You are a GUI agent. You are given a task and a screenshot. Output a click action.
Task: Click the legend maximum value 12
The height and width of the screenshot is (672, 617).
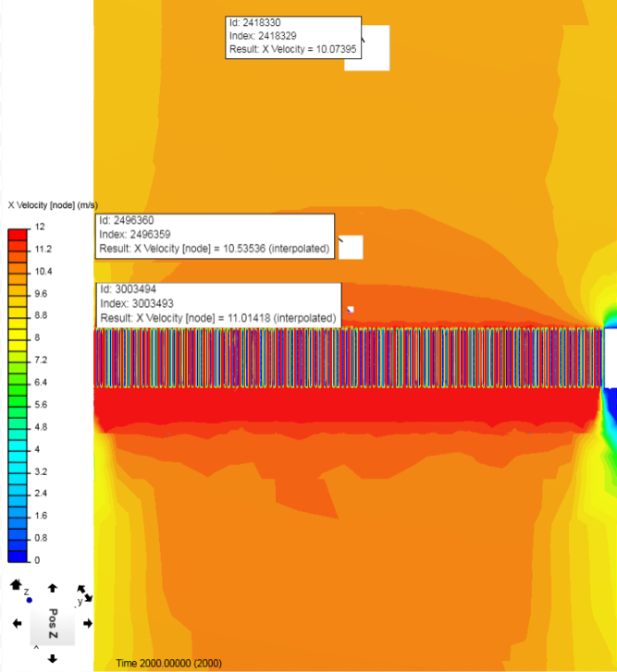point(40,226)
